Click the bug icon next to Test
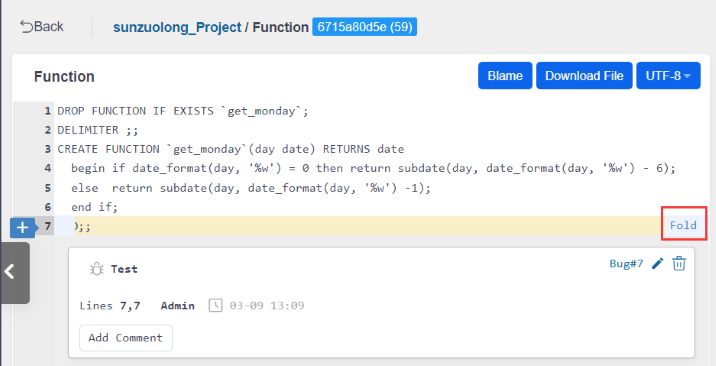The width and height of the screenshot is (716, 366). (96, 269)
